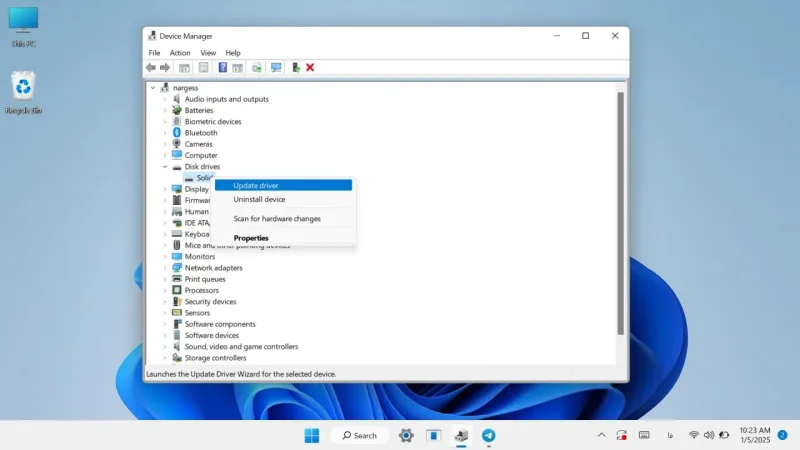Expand the Network adapters category
This screenshot has width=800, height=450.
click(165, 268)
